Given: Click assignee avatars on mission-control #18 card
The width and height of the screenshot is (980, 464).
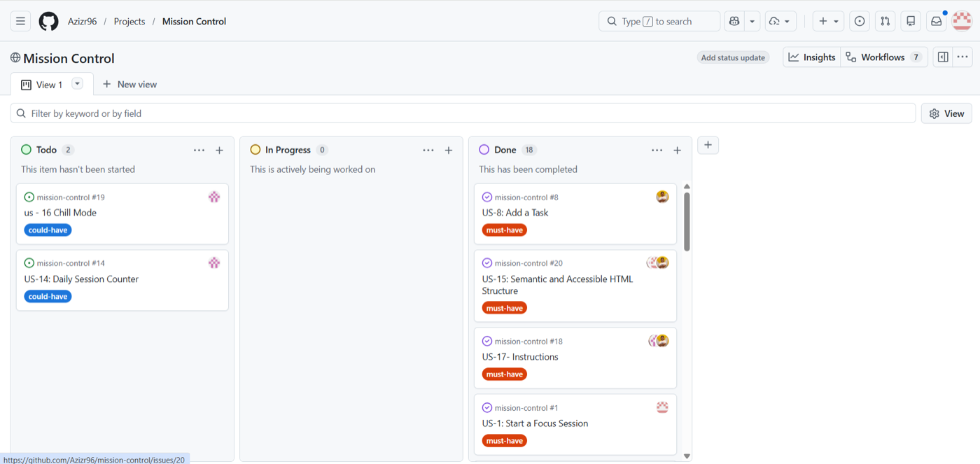Looking at the screenshot, I should (658, 341).
